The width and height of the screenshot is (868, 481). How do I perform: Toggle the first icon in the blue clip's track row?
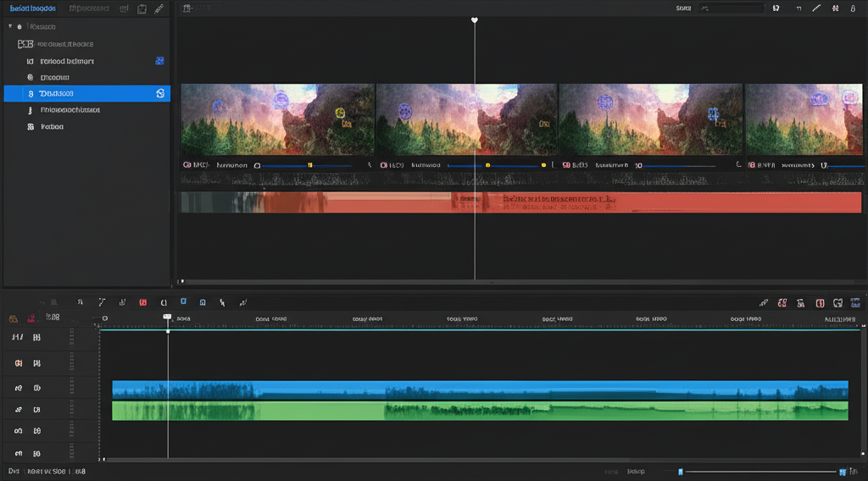(19, 388)
